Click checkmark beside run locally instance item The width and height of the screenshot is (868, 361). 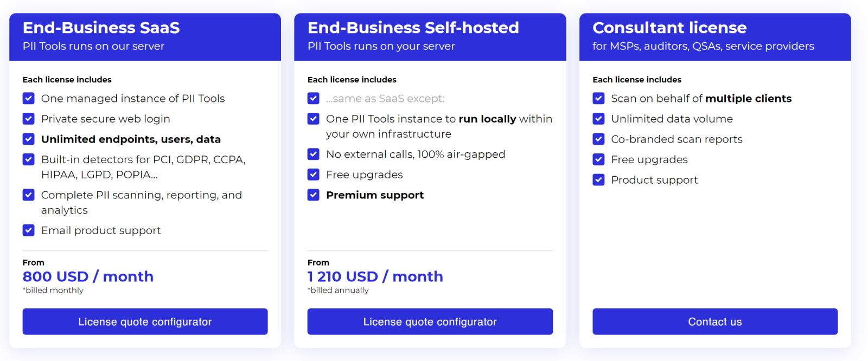click(x=314, y=119)
